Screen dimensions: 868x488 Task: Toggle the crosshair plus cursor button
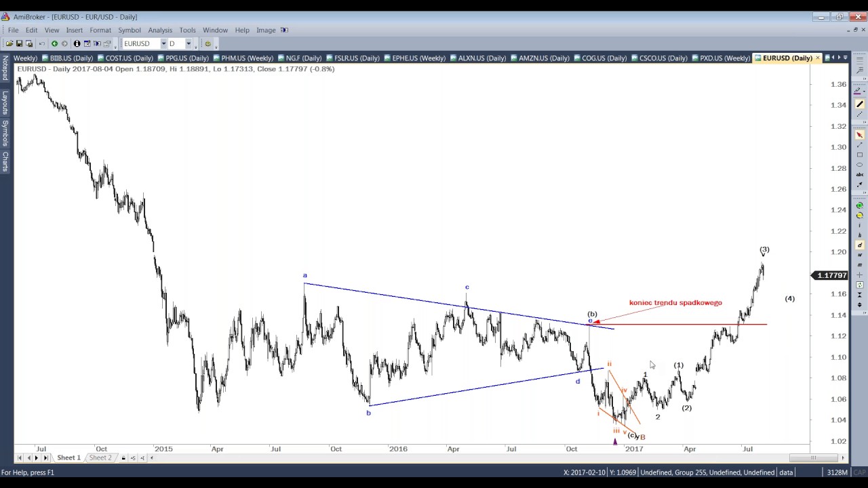[860, 275]
